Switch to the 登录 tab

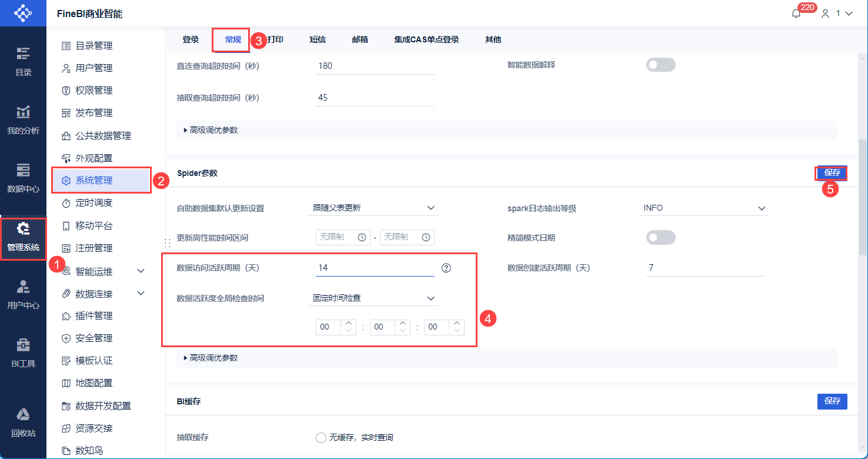pos(191,39)
